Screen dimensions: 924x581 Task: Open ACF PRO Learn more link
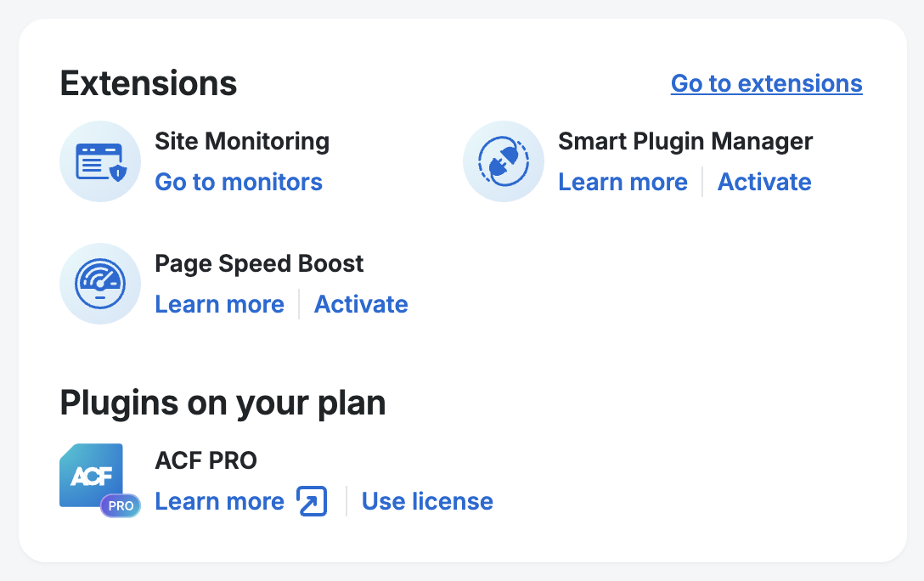click(x=219, y=501)
